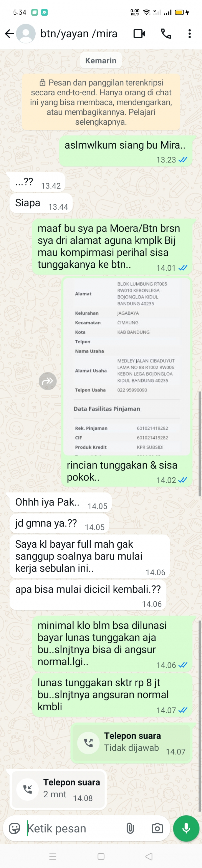
Task: Tap Android recent apps navigation button
Action: click(53, 856)
